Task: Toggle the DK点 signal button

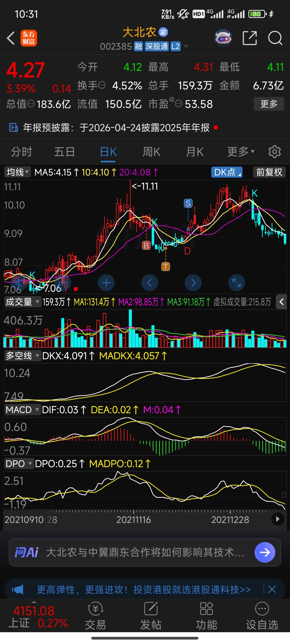Action: click(227, 172)
